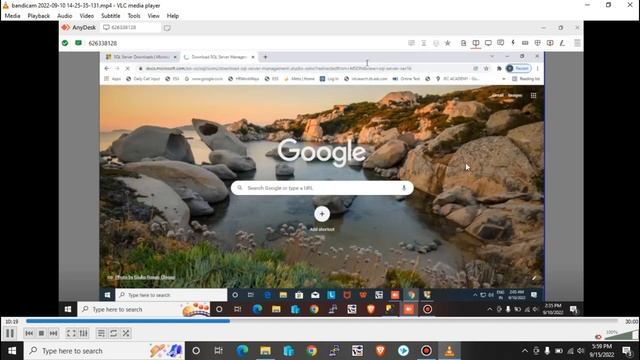Show hidden tray icons on the bottom taskbar
This screenshot has width=640, height=360.
pos(524,351)
